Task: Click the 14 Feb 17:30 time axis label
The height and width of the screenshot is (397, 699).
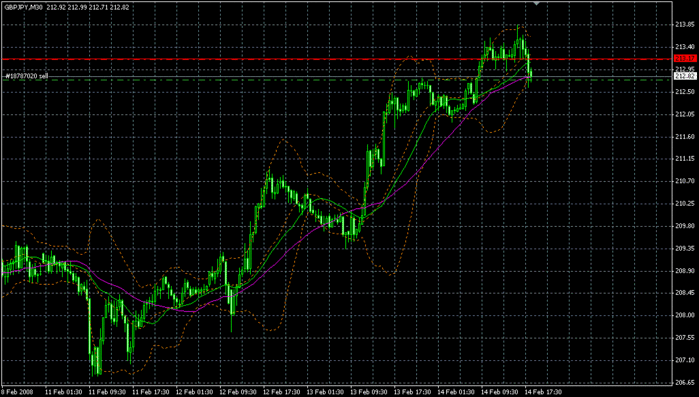Action: click(543, 392)
